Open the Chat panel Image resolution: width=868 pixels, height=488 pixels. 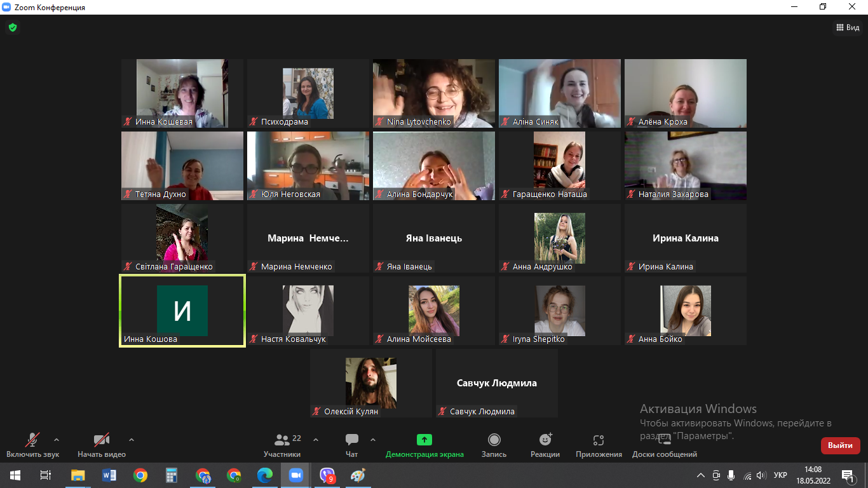point(352,440)
